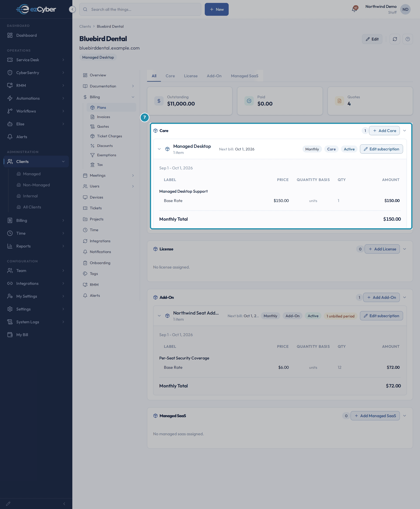
Task: Collapse the Managed SaaS panel chevron
Action: [x=404, y=416]
